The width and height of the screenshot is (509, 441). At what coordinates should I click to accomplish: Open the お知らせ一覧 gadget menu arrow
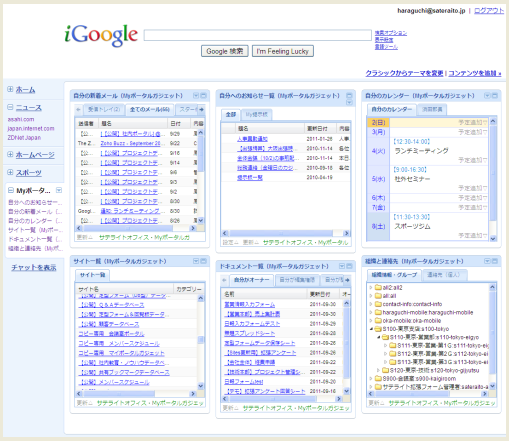[349, 102]
